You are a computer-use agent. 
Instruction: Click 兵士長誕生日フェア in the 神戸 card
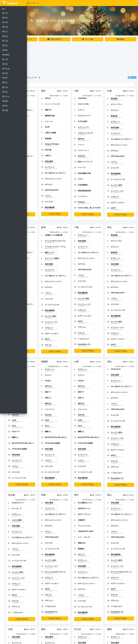85,503
